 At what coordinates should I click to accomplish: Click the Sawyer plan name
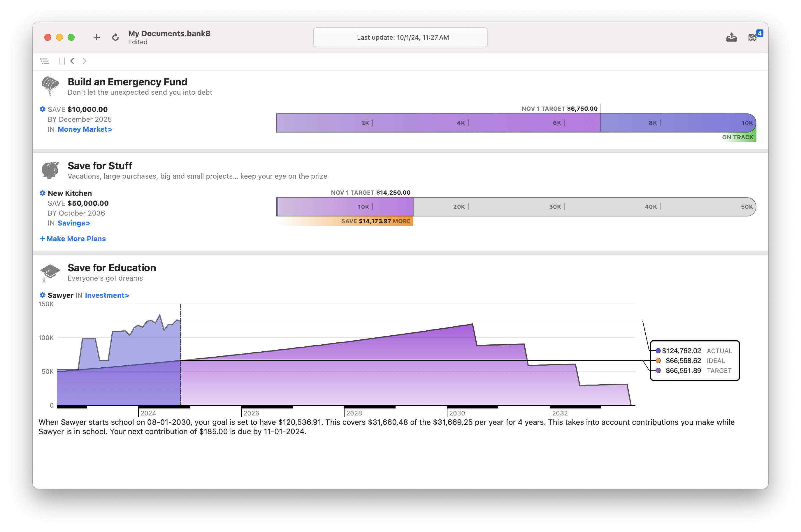61,295
